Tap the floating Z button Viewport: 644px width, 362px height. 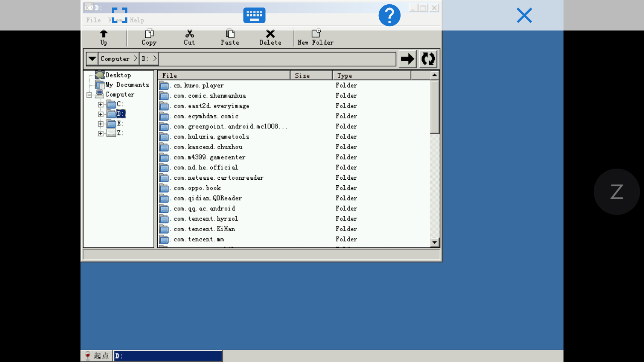616,192
